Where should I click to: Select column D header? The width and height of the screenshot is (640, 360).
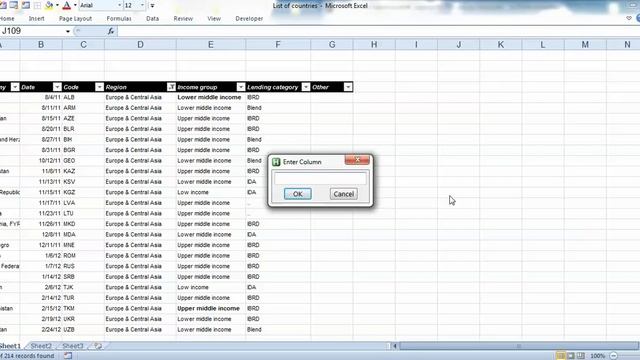tap(140, 44)
